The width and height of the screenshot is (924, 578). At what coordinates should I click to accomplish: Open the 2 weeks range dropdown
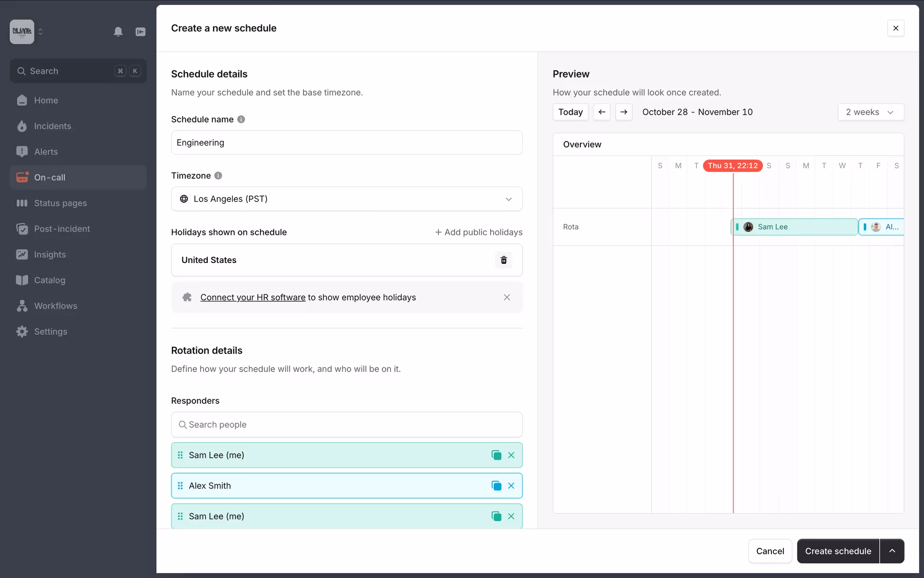point(870,112)
